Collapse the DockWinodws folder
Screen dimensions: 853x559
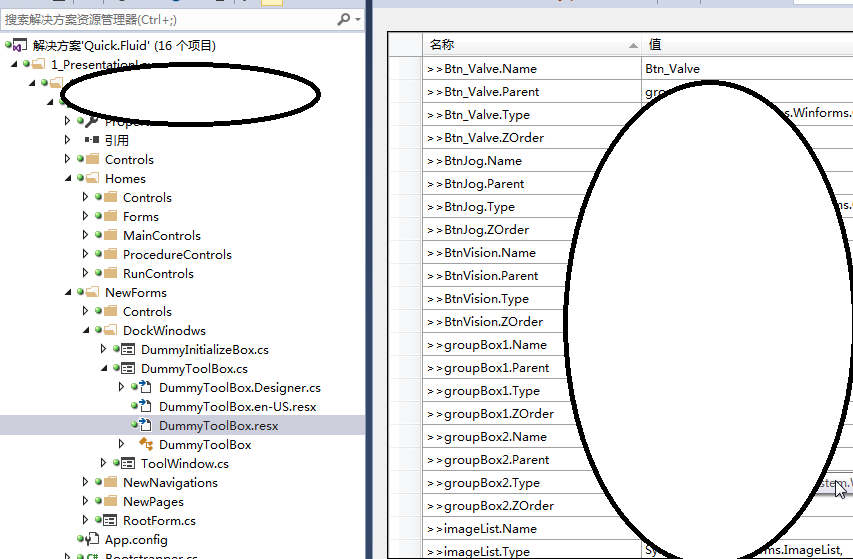click(86, 331)
